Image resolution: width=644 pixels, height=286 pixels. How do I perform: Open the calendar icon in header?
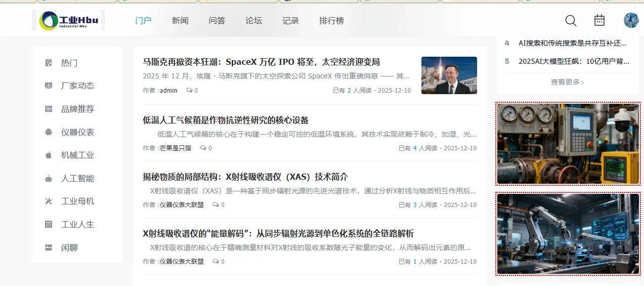tap(599, 20)
